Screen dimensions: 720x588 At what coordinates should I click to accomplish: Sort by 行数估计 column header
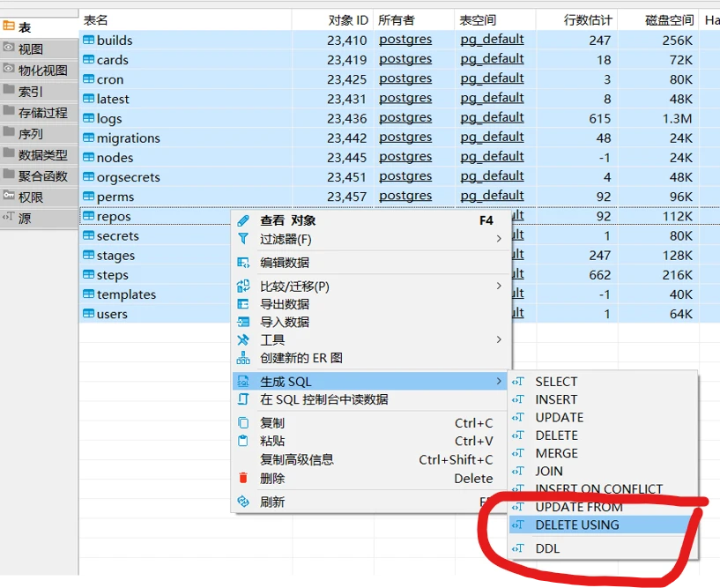pos(576,20)
